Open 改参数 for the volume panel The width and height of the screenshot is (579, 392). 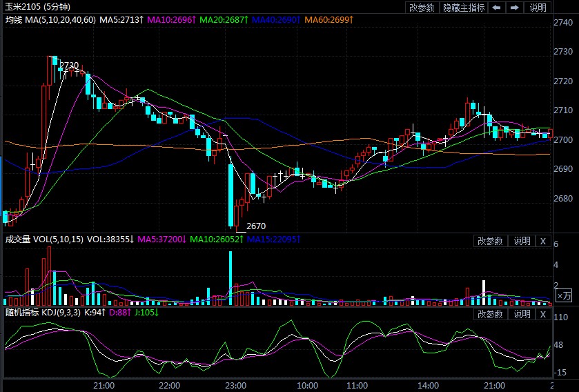[491, 241]
